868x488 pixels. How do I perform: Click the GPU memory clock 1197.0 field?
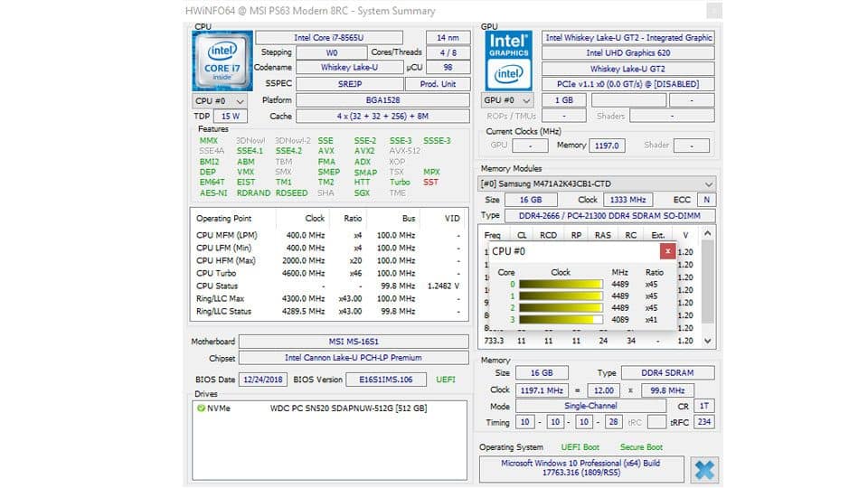point(607,145)
